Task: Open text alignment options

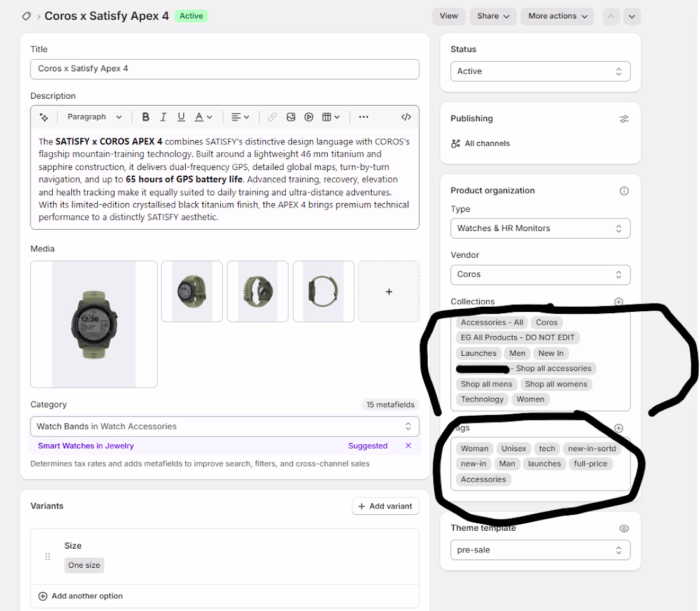Action: tap(240, 117)
